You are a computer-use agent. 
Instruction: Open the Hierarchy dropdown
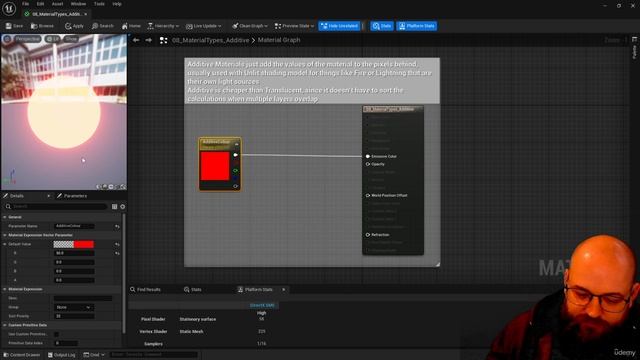(163, 26)
